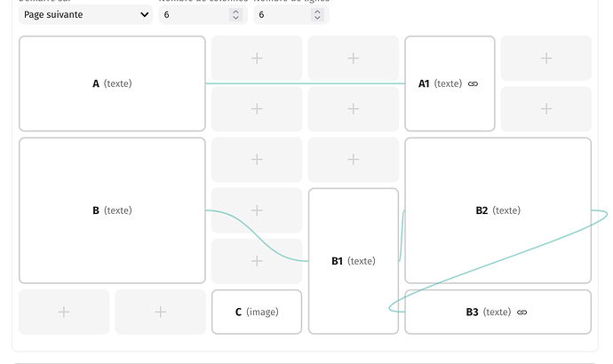This screenshot has height=364, width=613.
Task: Select the B2 text block
Action: [x=498, y=210]
